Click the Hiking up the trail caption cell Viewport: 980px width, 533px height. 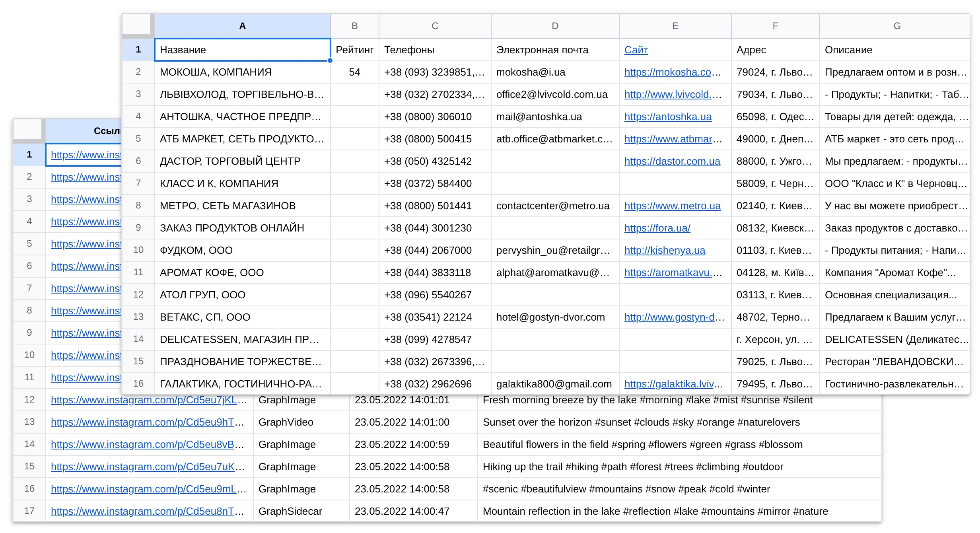tap(679, 467)
